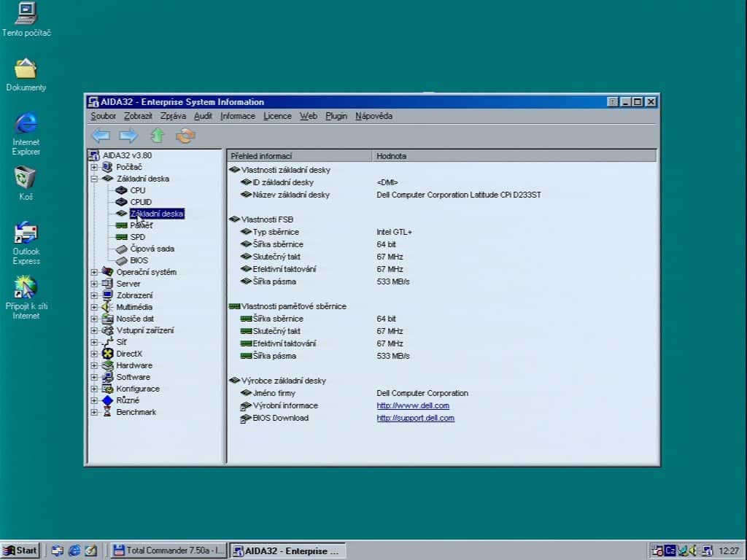Screen dimensions: 747x560
Task: Open the Zpráva menu
Action: 173,116
